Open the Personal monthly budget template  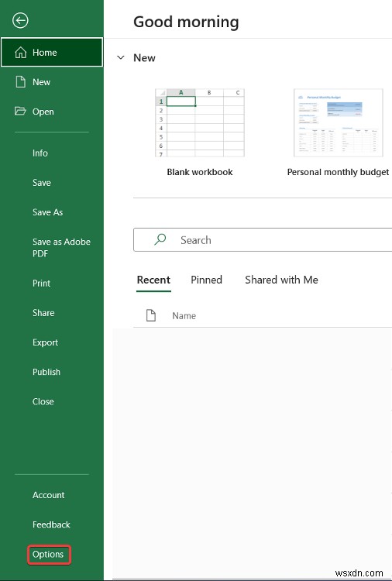[339, 122]
